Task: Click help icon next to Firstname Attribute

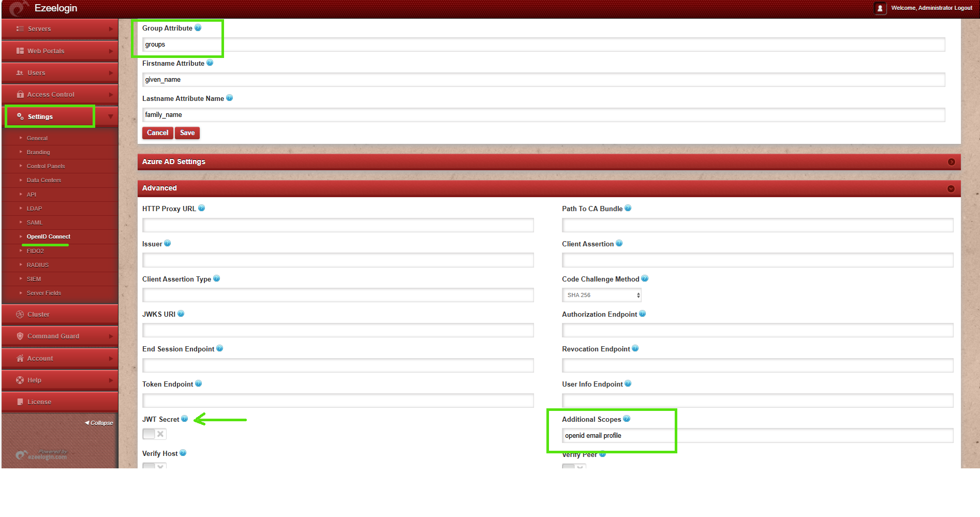Action: coord(210,63)
